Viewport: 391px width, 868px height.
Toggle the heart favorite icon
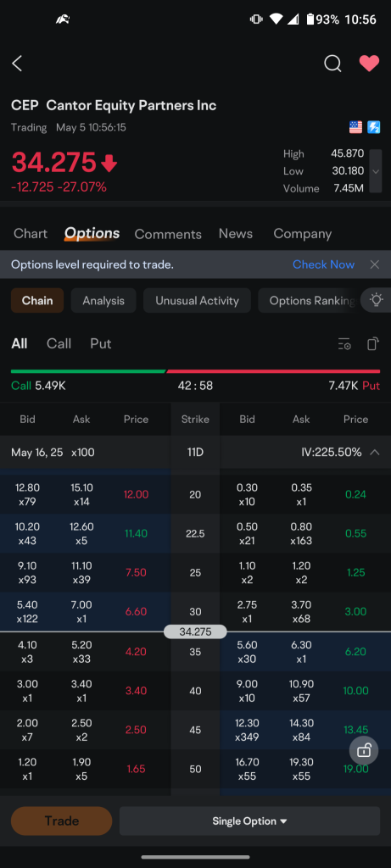[369, 64]
